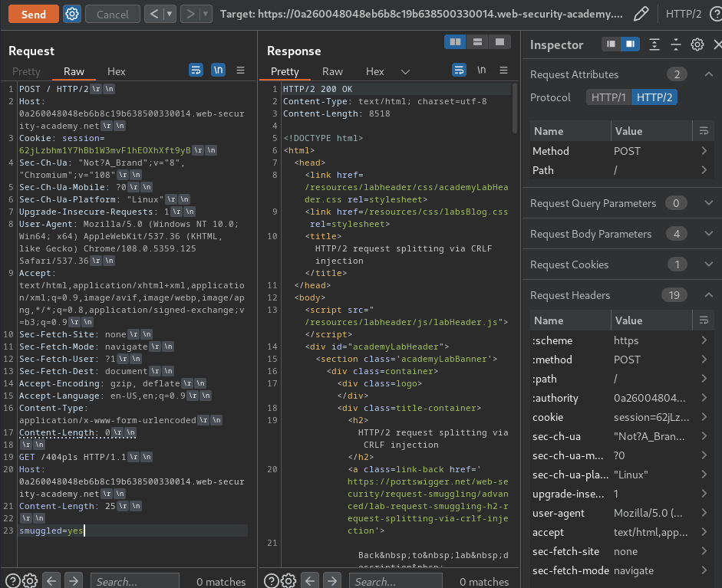Select HTTP/2 protocol in Inspector
The image size is (722, 588).
click(x=654, y=97)
